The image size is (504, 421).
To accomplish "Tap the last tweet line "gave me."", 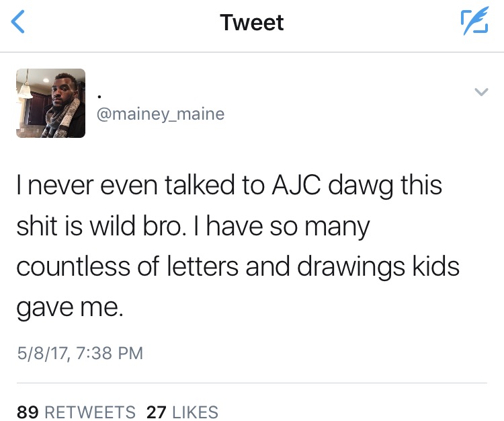I will 70,307.
